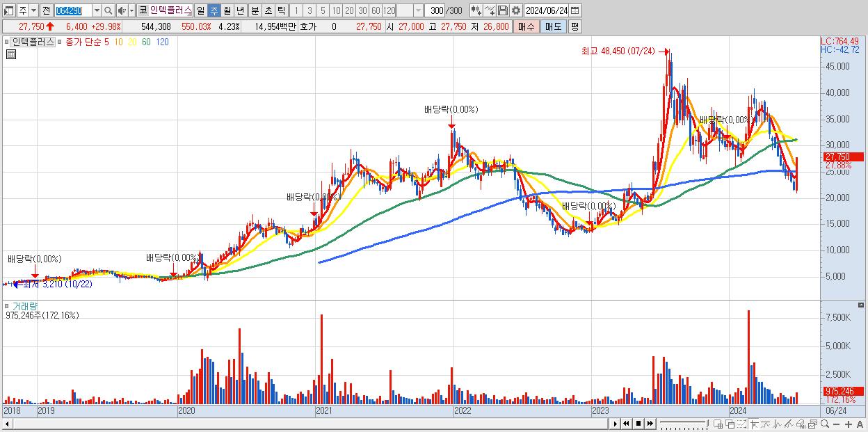Image resolution: width=868 pixels, height=432 pixels.
Task: Click the 평 button
Action: [x=574, y=26]
